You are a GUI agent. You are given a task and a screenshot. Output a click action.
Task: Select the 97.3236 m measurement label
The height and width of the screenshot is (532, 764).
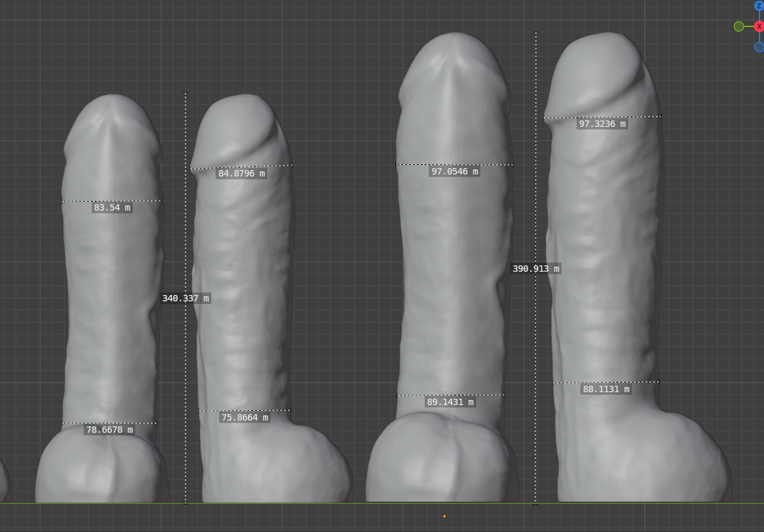pos(602,124)
